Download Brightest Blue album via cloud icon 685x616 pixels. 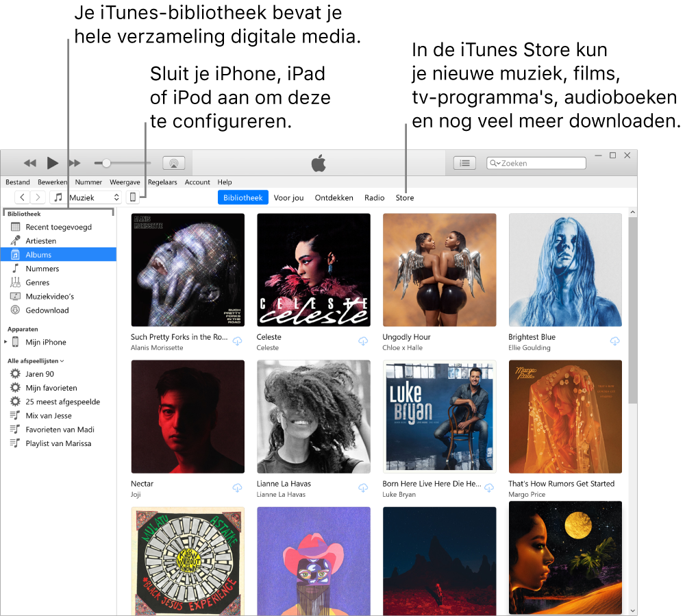point(614,341)
